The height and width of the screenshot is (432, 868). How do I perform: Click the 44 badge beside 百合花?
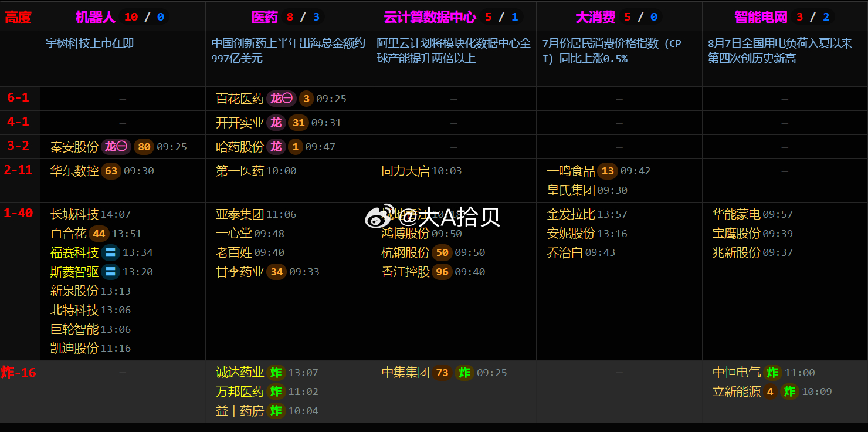pos(99,234)
